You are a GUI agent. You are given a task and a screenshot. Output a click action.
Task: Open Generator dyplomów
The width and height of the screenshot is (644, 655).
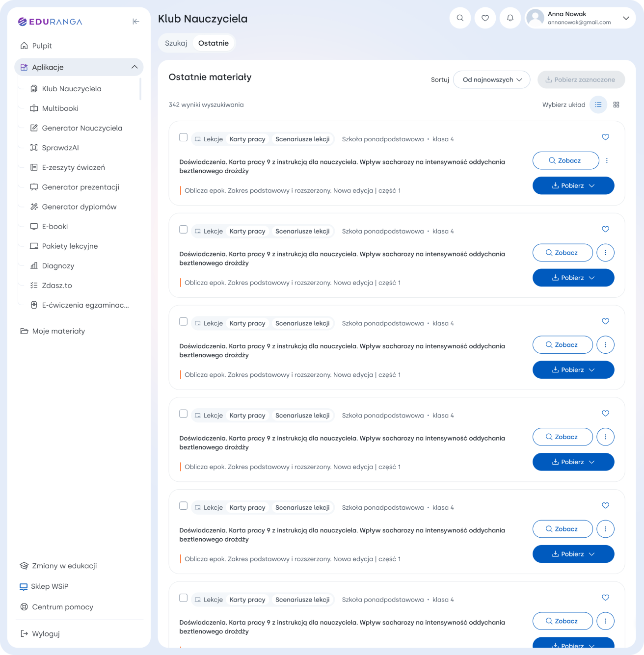click(x=73, y=207)
